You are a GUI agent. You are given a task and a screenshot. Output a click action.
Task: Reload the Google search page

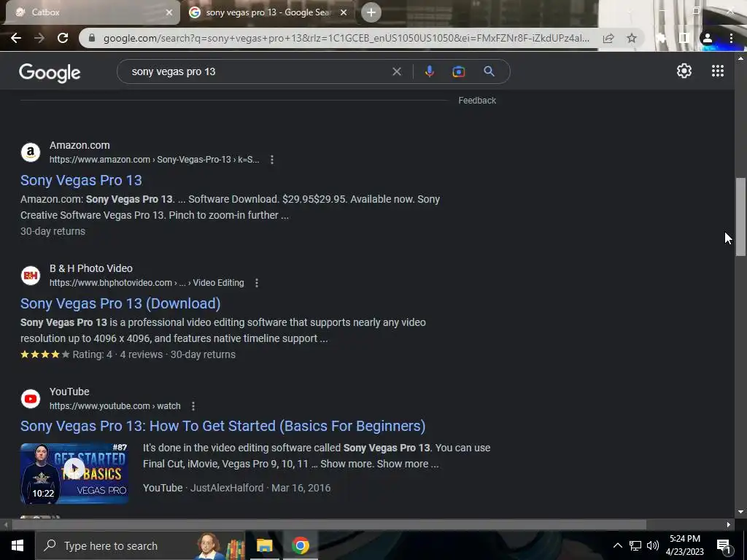63,38
